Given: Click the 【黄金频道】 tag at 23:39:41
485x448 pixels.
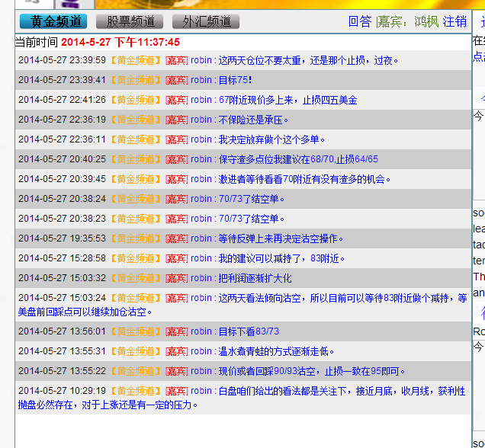Looking at the screenshot, I should point(136,80).
